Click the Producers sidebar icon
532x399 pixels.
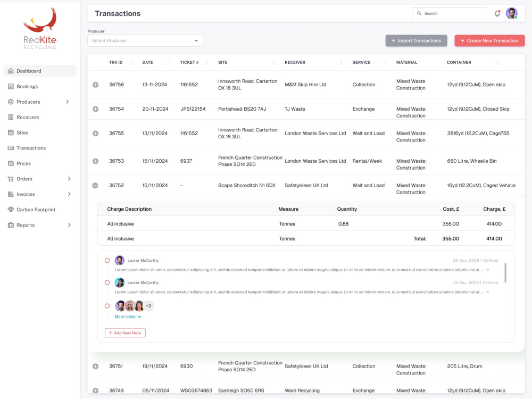click(11, 102)
